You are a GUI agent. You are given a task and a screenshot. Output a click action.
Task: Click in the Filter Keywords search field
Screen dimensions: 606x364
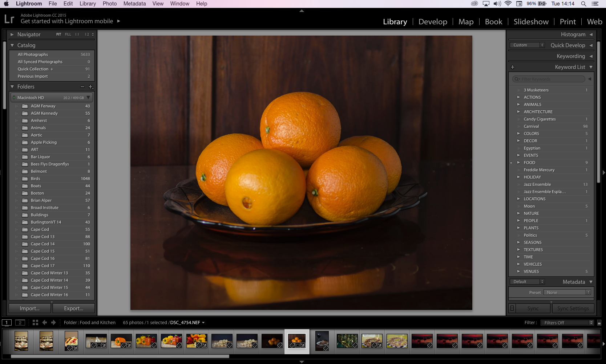pyautogui.click(x=549, y=79)
